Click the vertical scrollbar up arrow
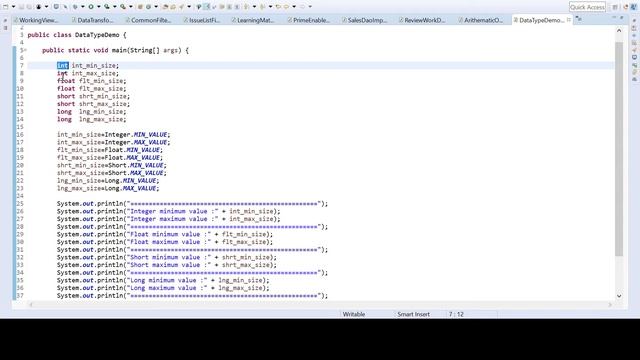The width and height of the screenshot is (640, 360). (x=619, y=31)
